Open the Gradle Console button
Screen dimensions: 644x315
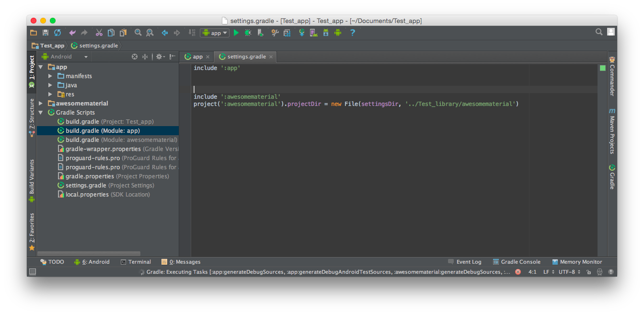pos(517,262)
